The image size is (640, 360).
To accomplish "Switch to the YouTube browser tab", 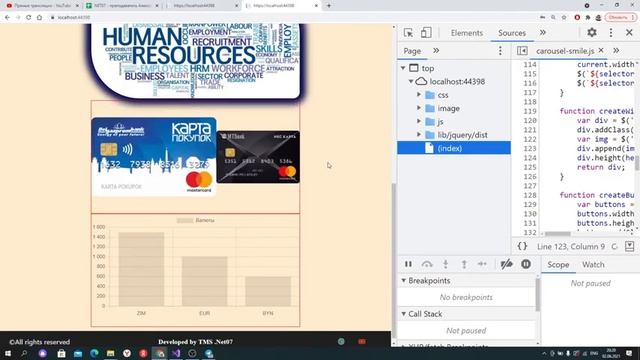I will coord(42,6).
